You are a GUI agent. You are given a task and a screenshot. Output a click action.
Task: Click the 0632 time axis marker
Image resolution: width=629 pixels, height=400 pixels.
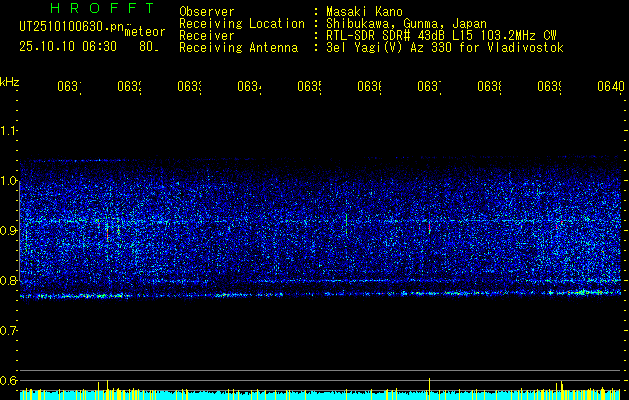129,87
